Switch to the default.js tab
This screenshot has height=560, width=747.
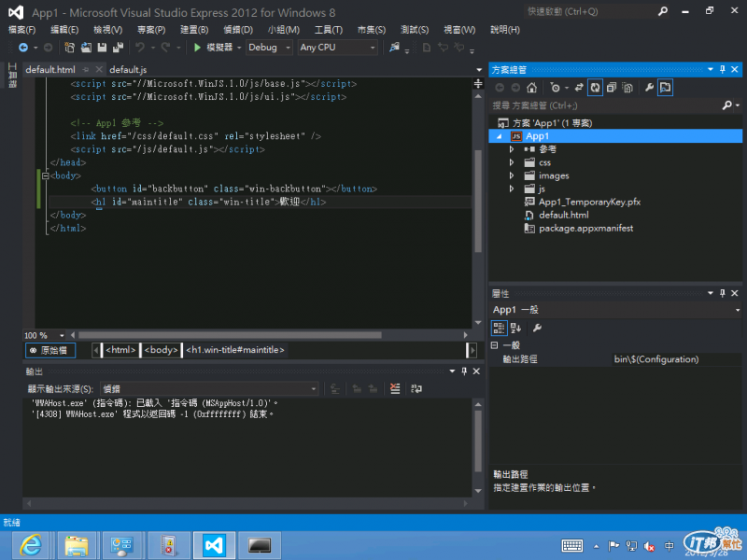click(x=128, y=69)
